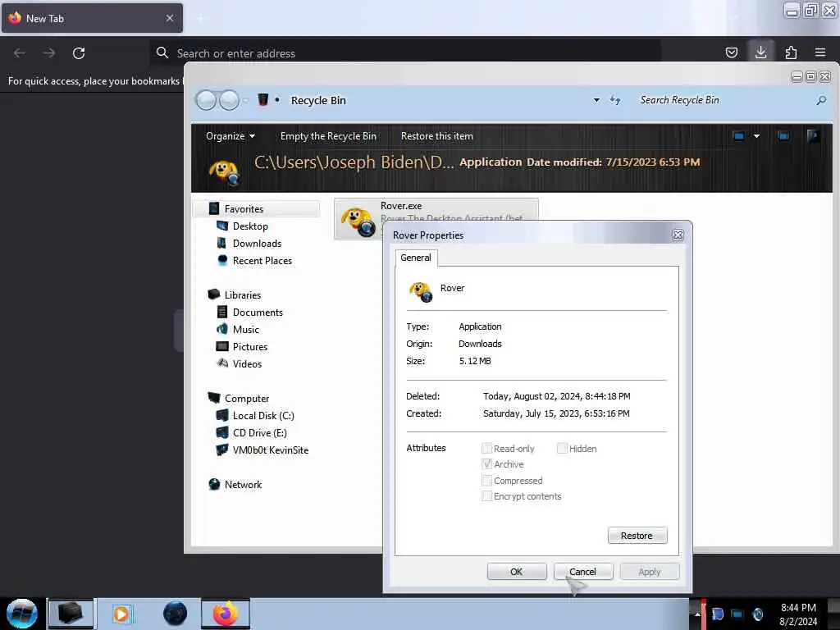Click Search Recycle Bin field
Viewport: 840px width, 630px height.
click(x=724, y=100)
